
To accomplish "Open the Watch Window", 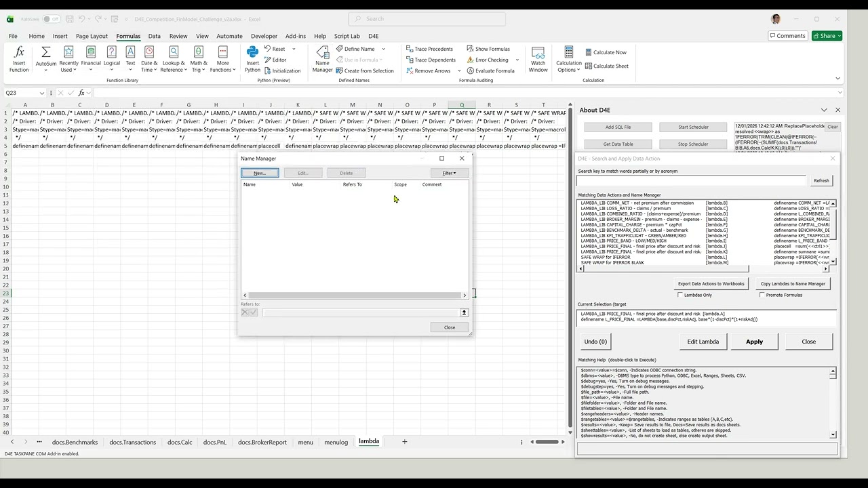I will click(538, 59).
